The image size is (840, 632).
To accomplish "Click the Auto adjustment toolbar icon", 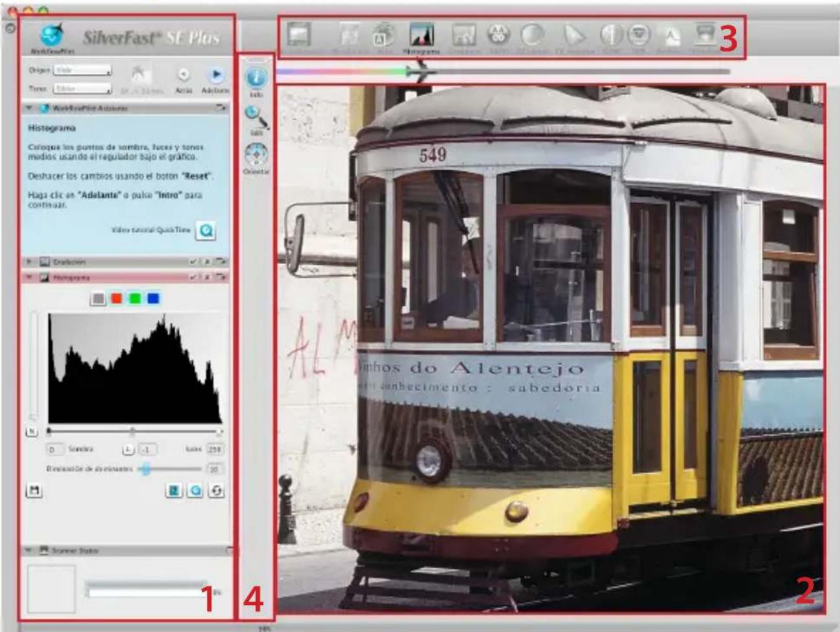I will pyautogui.click(x=382, y=34).
